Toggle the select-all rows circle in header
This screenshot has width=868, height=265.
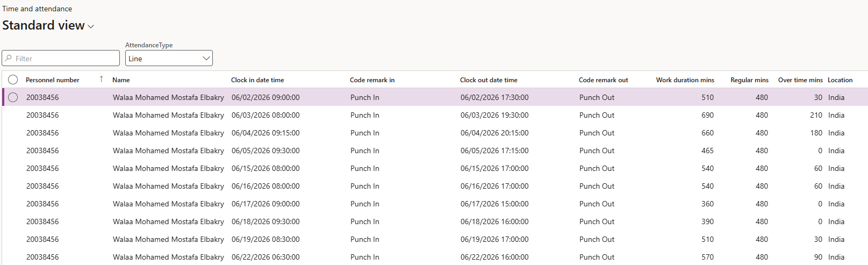[13, 80]
